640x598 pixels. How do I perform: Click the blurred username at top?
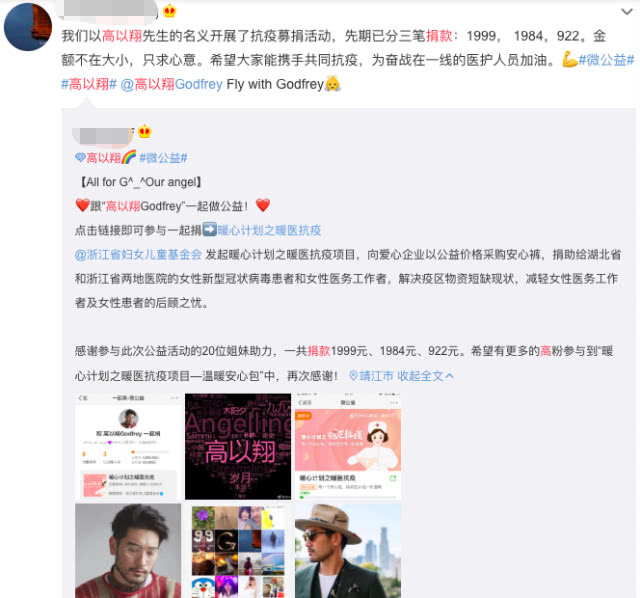click(x=109, y=11)
